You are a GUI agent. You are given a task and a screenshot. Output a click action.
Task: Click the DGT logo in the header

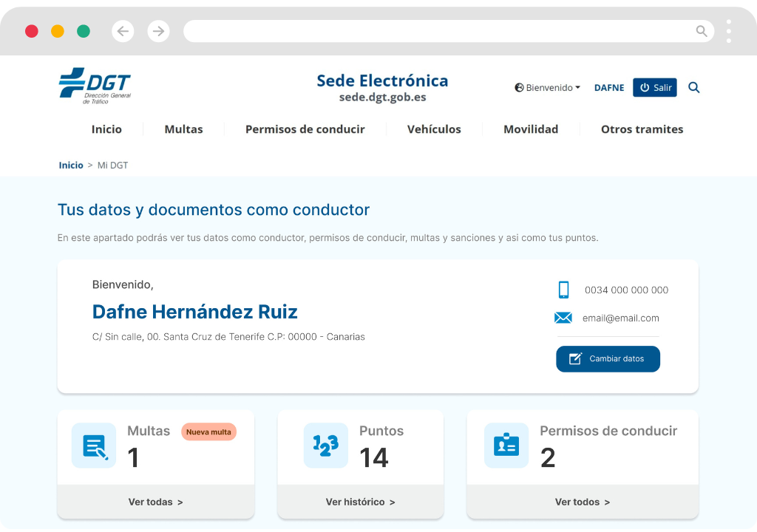pyautogui.click(x=95, y=86)
